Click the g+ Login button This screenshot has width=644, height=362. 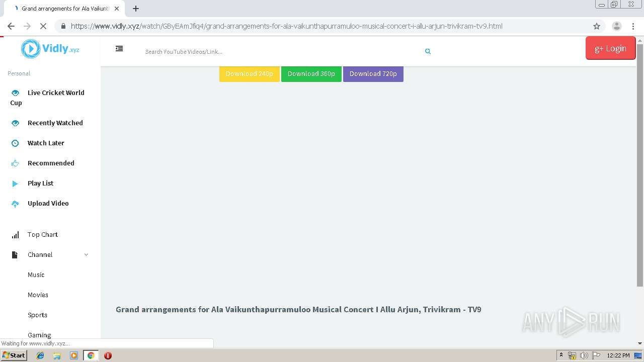(x=610, y=48)
